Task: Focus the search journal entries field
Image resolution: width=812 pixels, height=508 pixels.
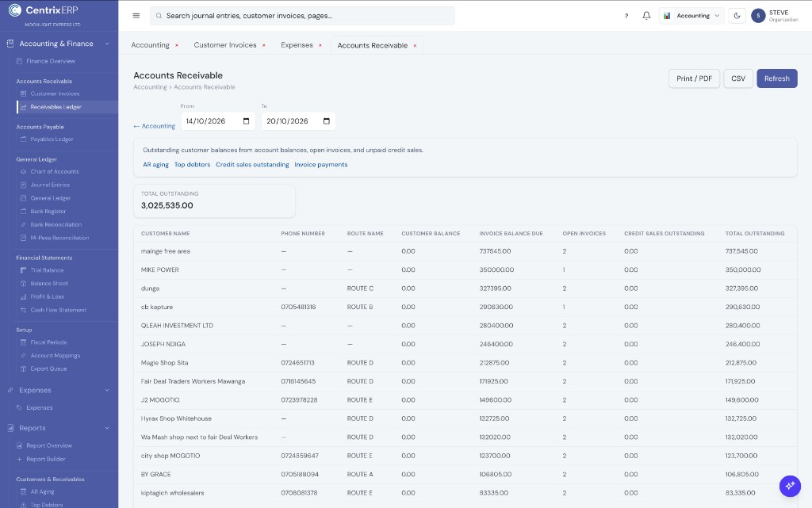Action: (x=302, y=16)
